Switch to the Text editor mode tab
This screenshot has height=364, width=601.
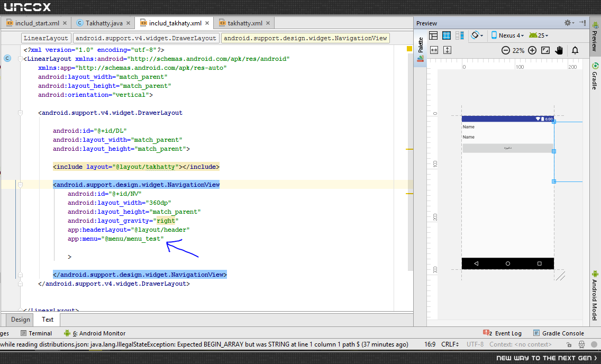coord(48,320)
